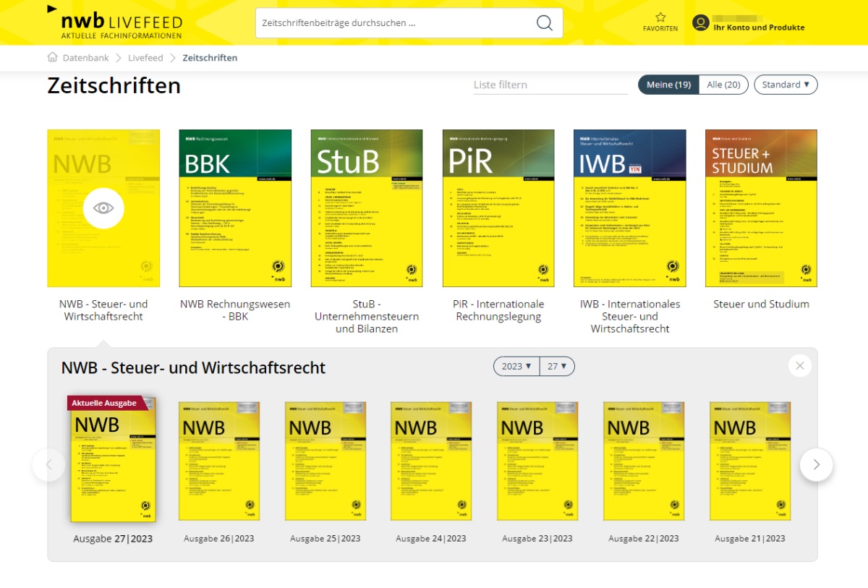This screenshot has width=868, height=588.
Task: Switch to Meine (19) journals filter
Action: pyautogui.click(x=668, y=85)
